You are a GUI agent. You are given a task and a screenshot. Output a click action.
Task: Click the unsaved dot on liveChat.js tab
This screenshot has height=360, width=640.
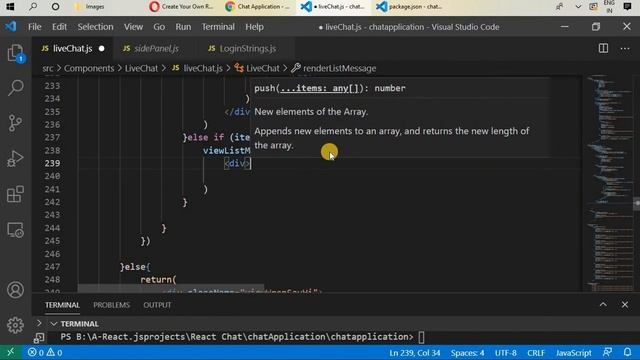(x=102, y=49)
